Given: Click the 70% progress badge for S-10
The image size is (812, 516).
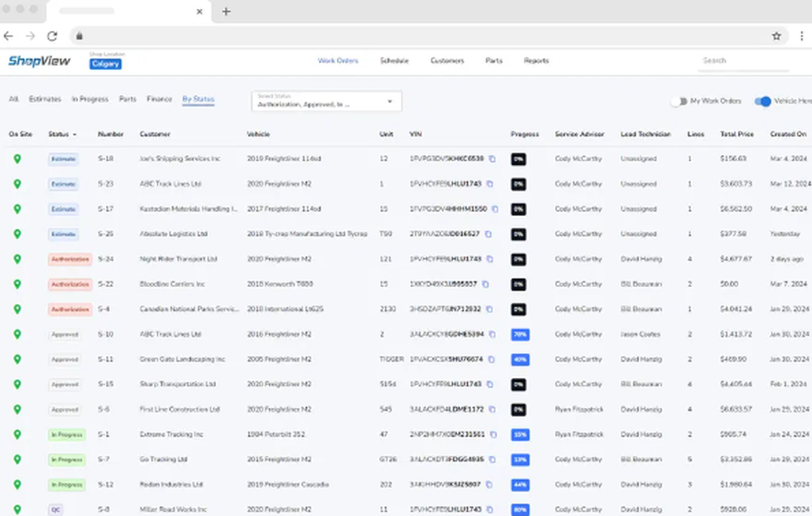Looking at the screenshot, I should [520, 335].
